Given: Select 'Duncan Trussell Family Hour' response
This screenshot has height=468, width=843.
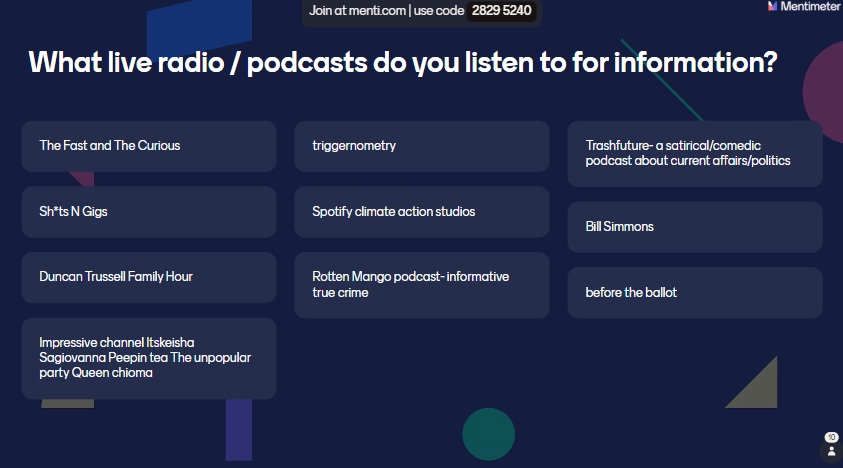Looking at the screenshot, I should [x=149, y=277].
